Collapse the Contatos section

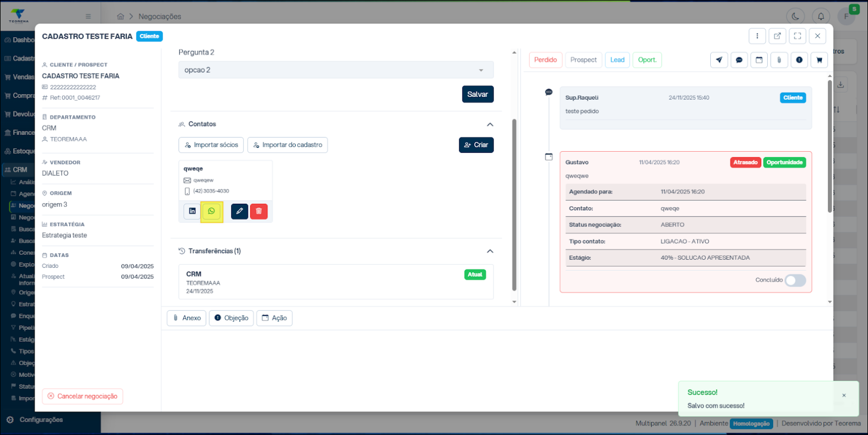(x=490, y=124)
